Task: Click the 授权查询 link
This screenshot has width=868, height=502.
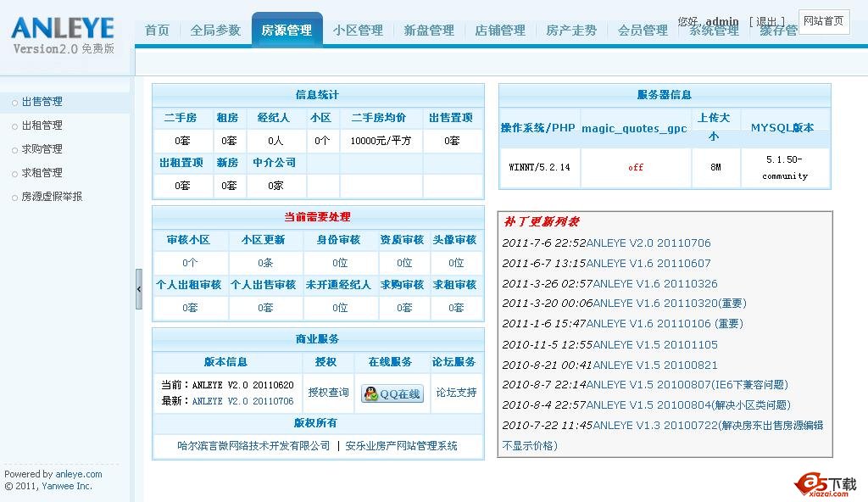Action: [328, 393]
